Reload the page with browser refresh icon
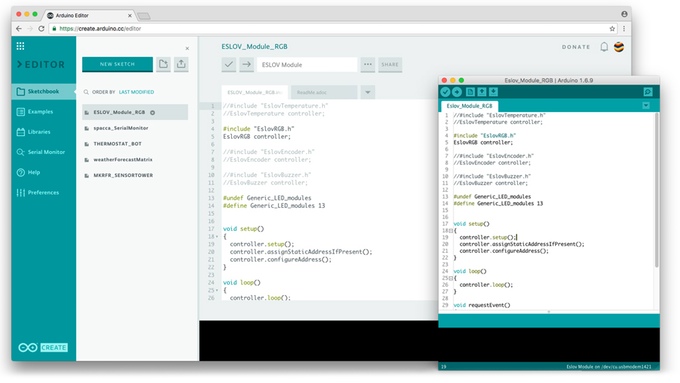Screen dimensions: 680x383 pos(41,29)
